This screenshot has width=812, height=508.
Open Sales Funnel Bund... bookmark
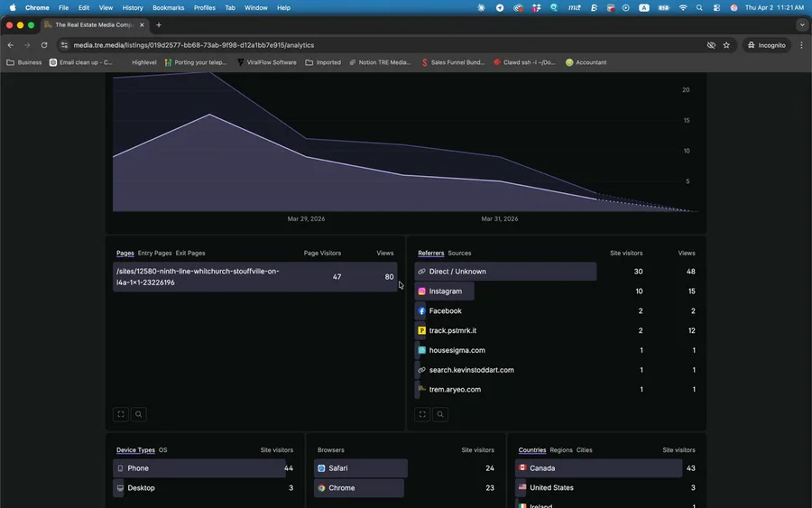point(453,62)
